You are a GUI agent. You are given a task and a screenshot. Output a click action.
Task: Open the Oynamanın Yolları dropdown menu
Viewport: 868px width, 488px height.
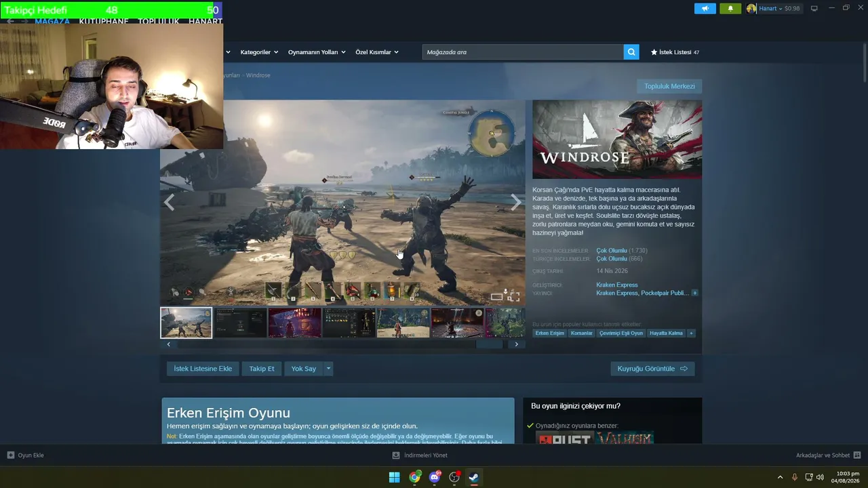pos(317,52)
